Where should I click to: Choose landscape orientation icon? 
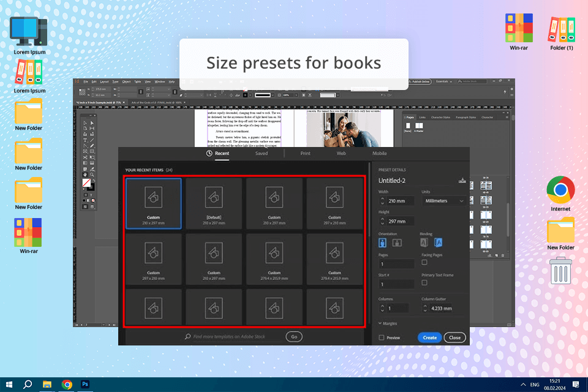click(397, 243)
